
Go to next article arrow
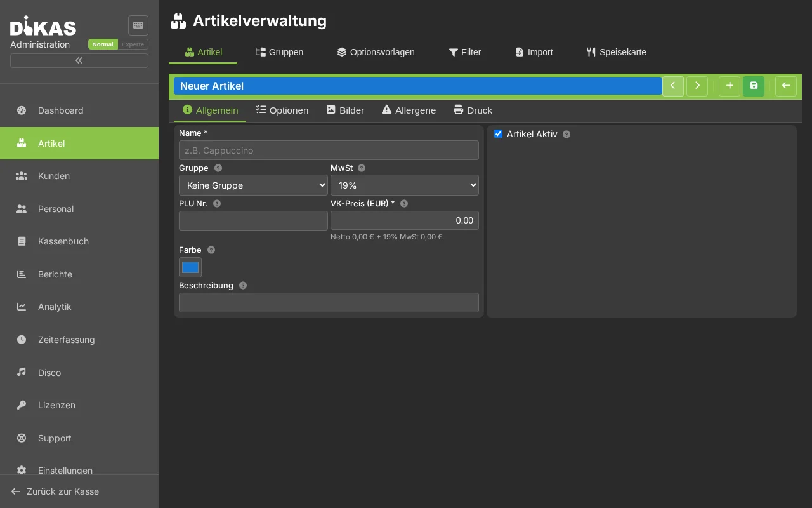697,86
